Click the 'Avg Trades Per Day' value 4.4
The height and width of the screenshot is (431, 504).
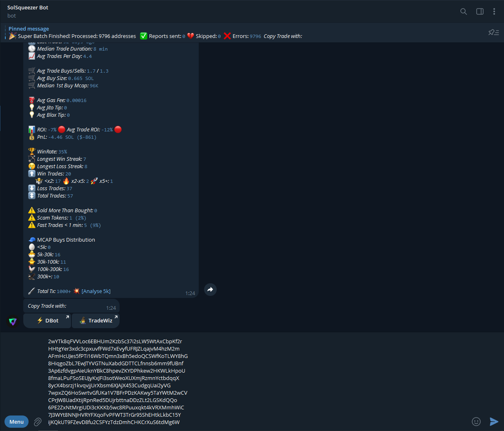[x=87, y=56]
